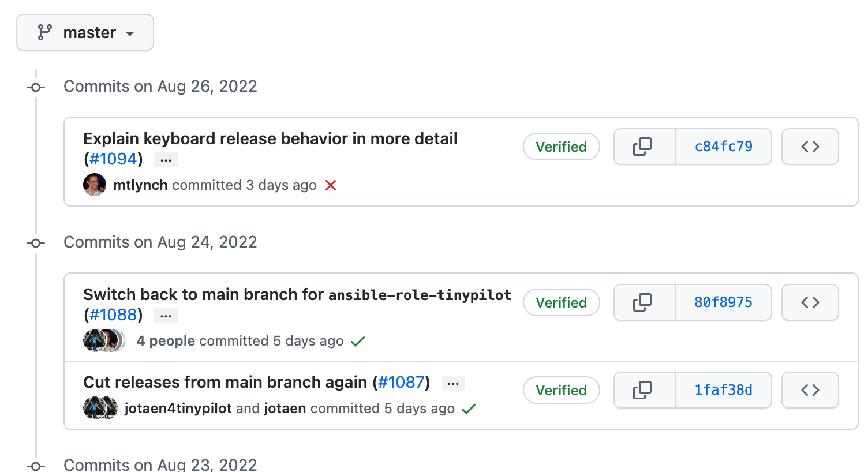Viewport: 868px width, 472px height.
Task: Expand the description of the Cut releases commit
Action: coord(452,383)
